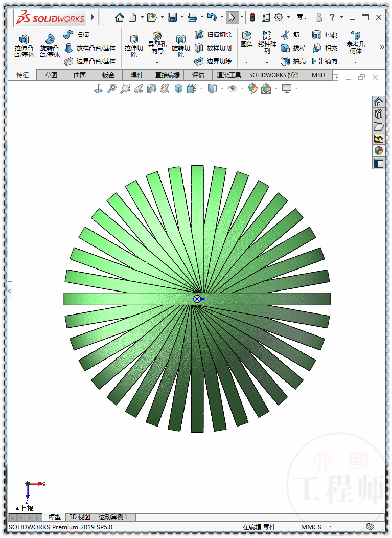Image resolution: width=392 pixels, height=538 pixels.
Task: Switch to the 曲面 surface tab
Action: tap(80, 75)
